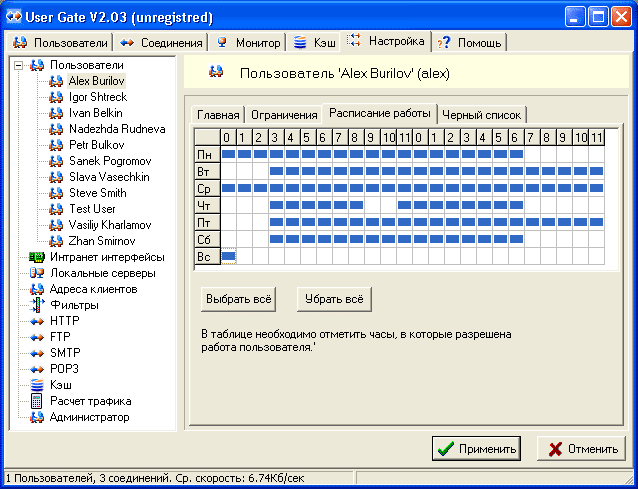This screenshot has height=489, width=638.
Task: Click the Ivan Belkin user icon
Action: (56, 113)
